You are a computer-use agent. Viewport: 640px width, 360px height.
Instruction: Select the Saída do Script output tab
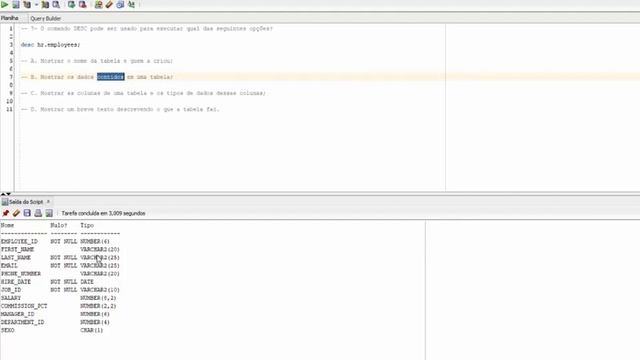tap(26, 202)
